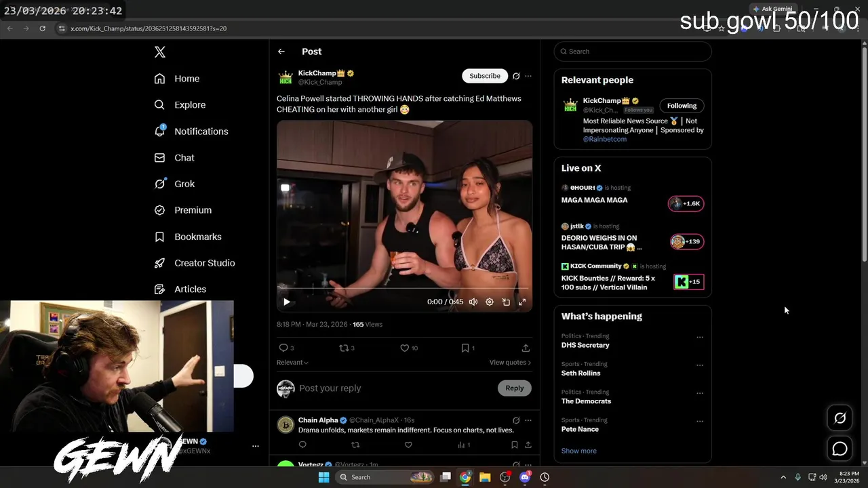Image resolution: width=868 pixels, height=488 pixels.
Task: Open more options on KickChamp's post
Action: pyautogui.click(x=528, y=76)
